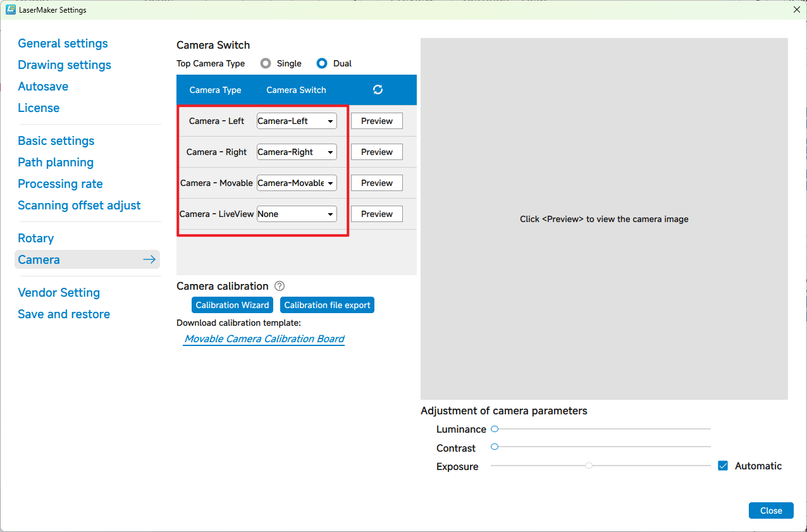Toggle the Automatic exposure checkbox
The image size is (807, 532).
tap(724, 466)
